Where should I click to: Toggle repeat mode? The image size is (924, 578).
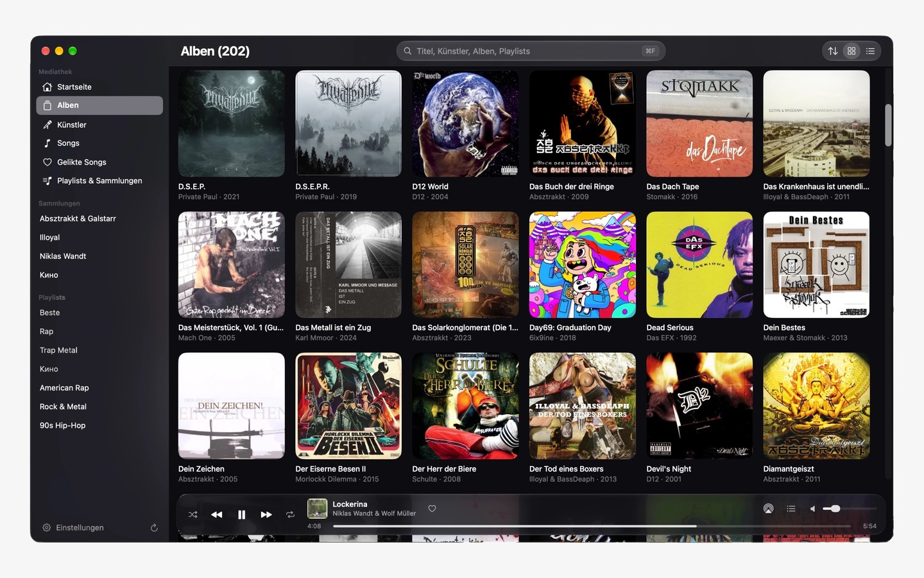pyautogui.click(x=290, y=514)
